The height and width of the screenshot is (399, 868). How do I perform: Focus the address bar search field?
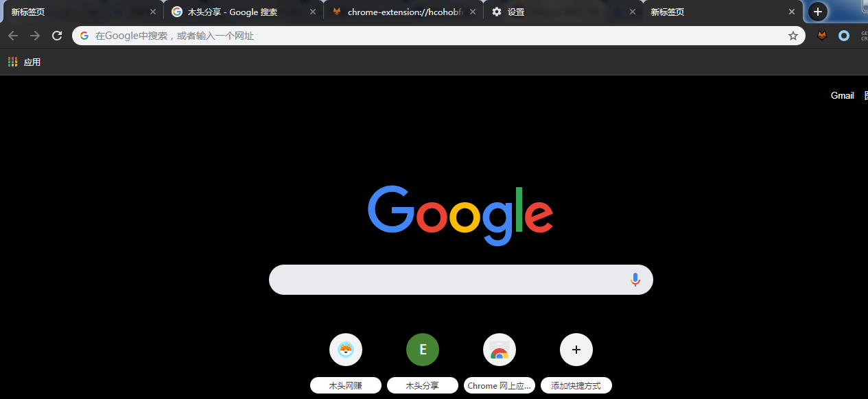439,36
